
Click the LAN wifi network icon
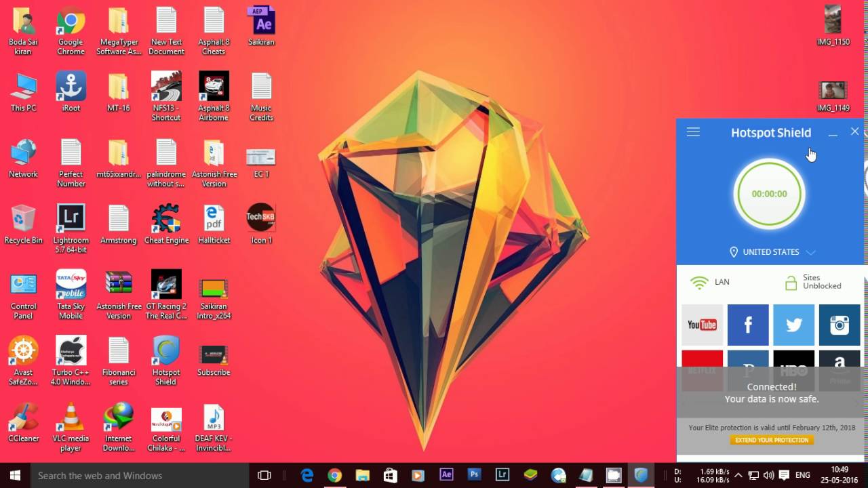click(x=699, y=282)
